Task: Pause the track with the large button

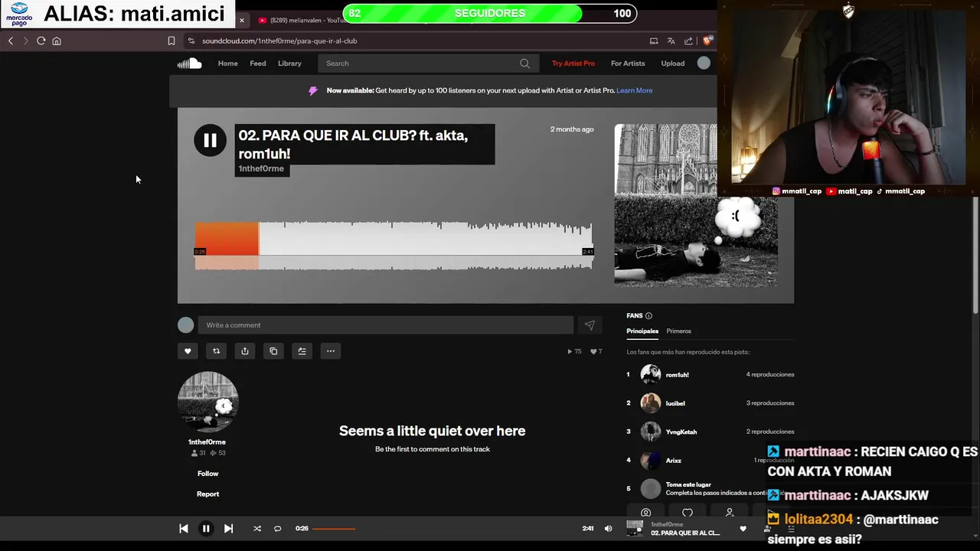Action: (x=210, y=140)
